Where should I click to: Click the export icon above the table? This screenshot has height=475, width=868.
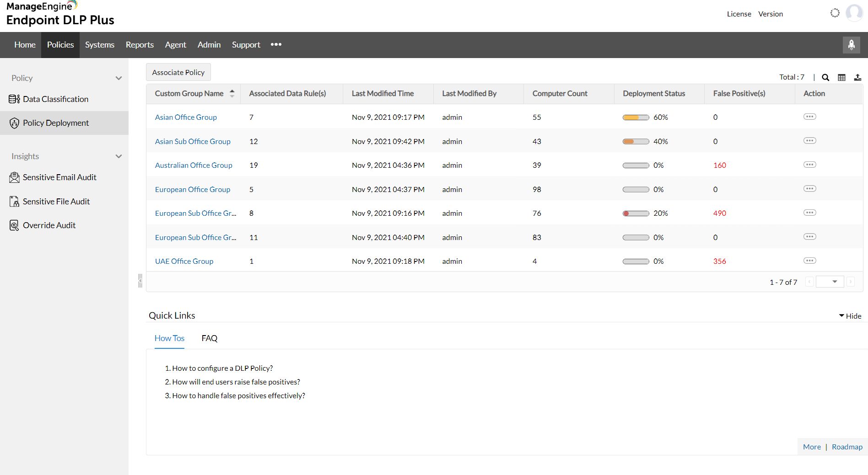pyautogui.click(x=857, y=77)
